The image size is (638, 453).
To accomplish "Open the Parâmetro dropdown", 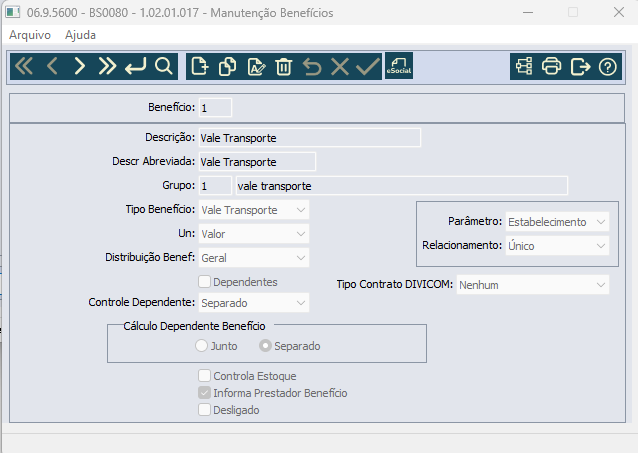I will coord(557,222).
